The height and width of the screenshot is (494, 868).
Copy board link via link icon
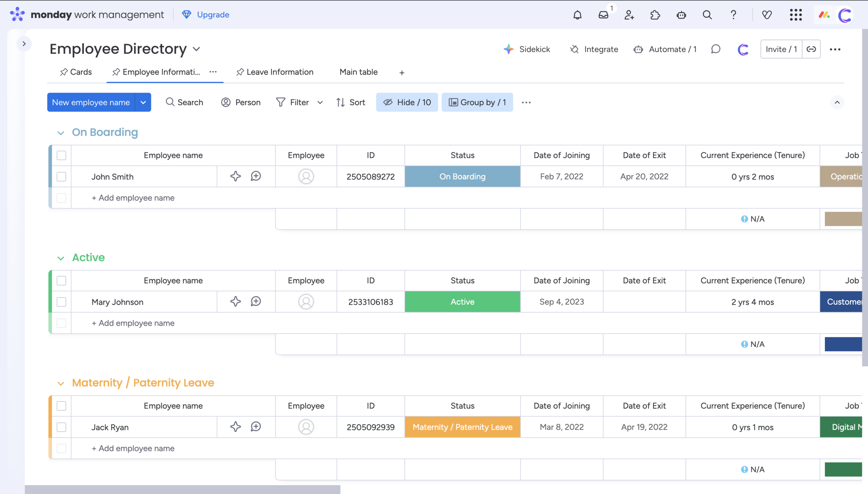coord(811,49)
